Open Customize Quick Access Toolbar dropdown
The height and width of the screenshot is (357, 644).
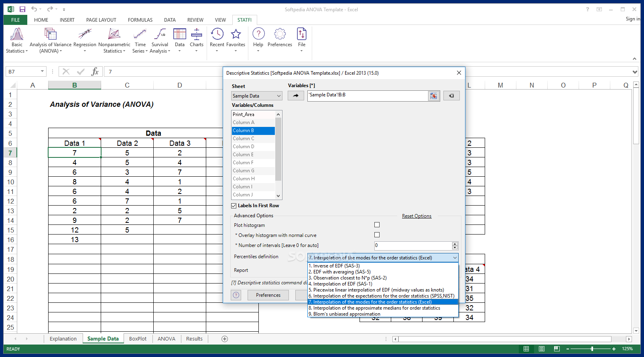coord(64,9)
